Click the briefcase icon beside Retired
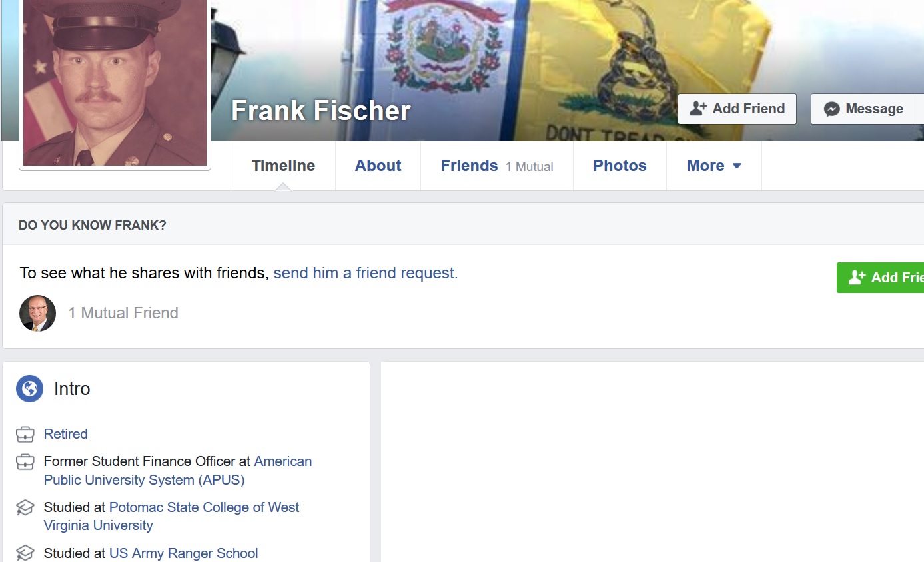 click(25, 435)
